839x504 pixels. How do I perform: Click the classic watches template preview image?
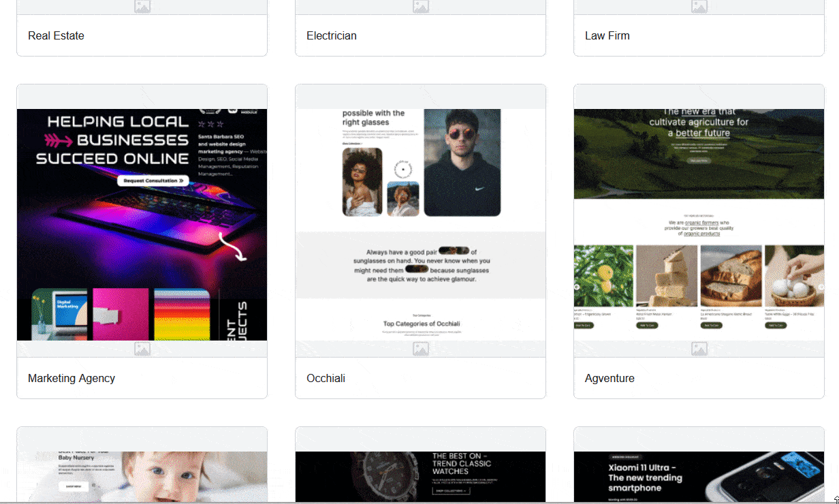(420, 476)
